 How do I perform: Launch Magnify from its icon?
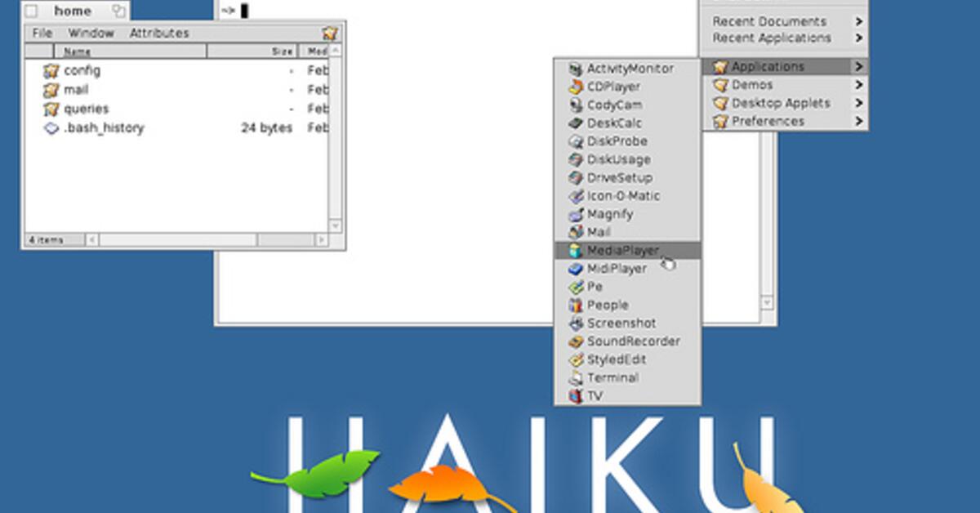coord(575,214)
